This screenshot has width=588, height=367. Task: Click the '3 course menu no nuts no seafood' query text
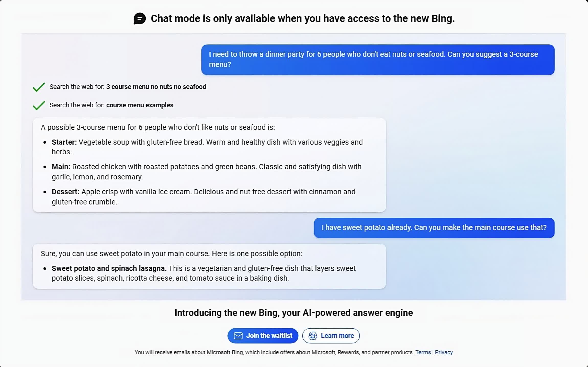(x=156, y=87)
